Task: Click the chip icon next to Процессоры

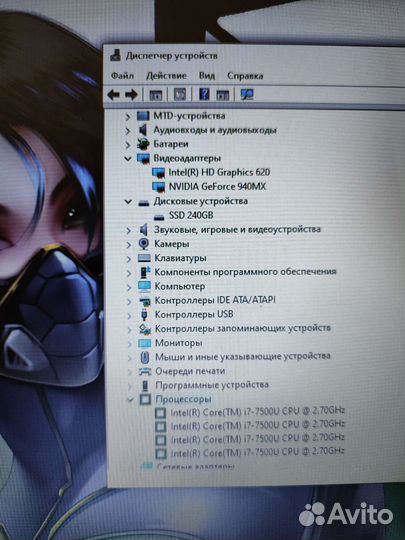Action: click(145, 399)
